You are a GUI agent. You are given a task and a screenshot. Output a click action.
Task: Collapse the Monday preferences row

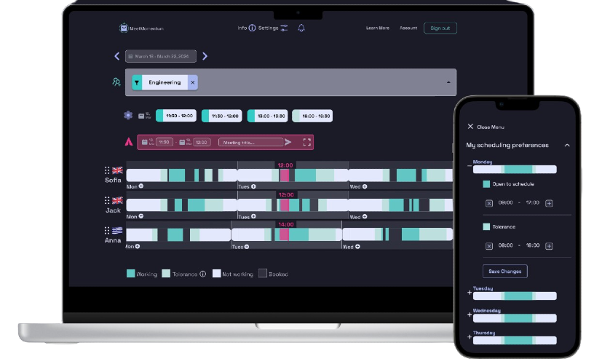point(470,166)
